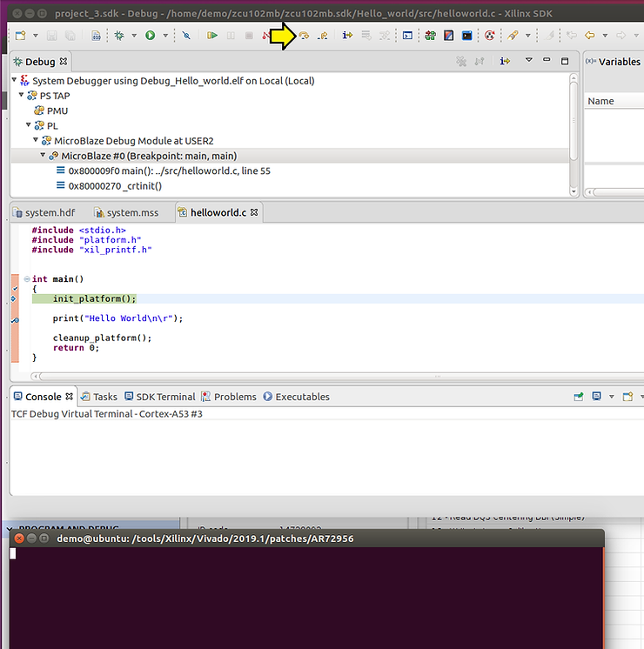
Task: Collapse MicroBlaze Debug Module at USER2 node
Action: [x=36, y=140]
